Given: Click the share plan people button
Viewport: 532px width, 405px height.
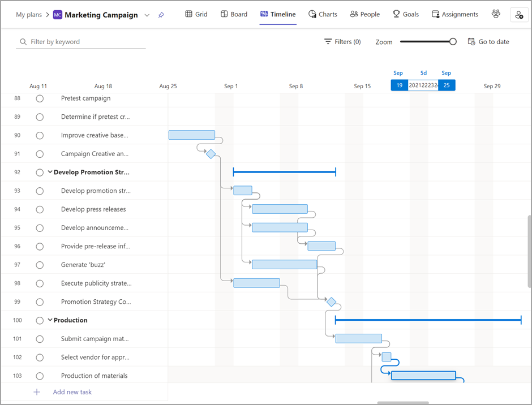Looking at the screenshot, I should coord(519,15).
